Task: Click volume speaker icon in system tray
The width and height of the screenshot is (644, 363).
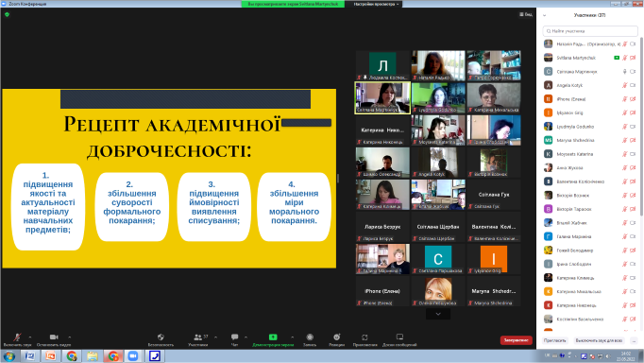Action: [x=608, y=356]
